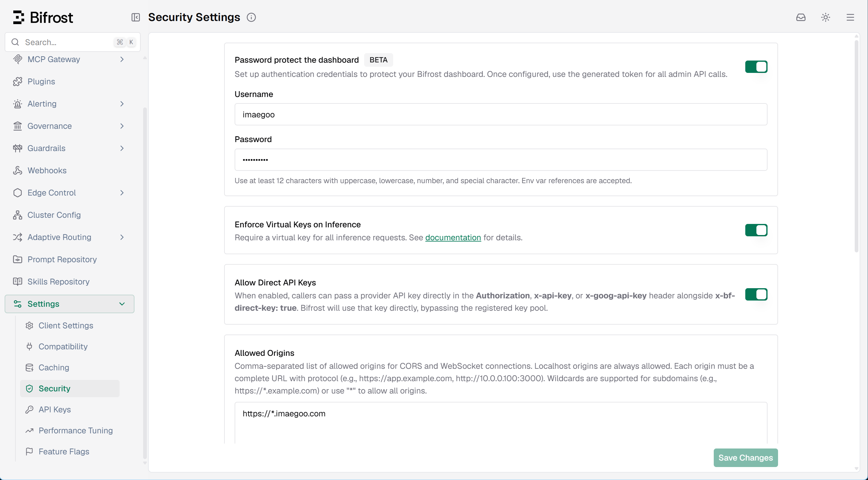Click the Save Changes button
This screenshot has width=868, height=480.
coord(745,458)
